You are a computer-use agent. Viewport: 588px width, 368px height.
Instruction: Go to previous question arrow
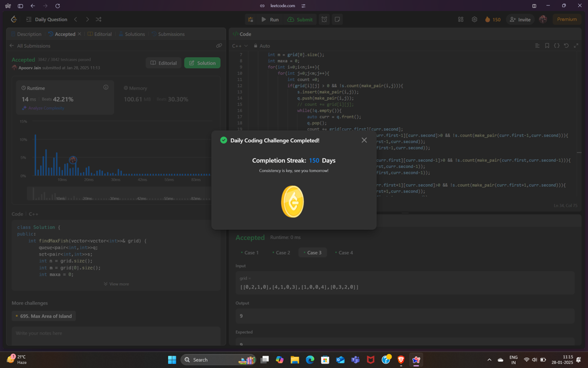(x=75, y=19)
